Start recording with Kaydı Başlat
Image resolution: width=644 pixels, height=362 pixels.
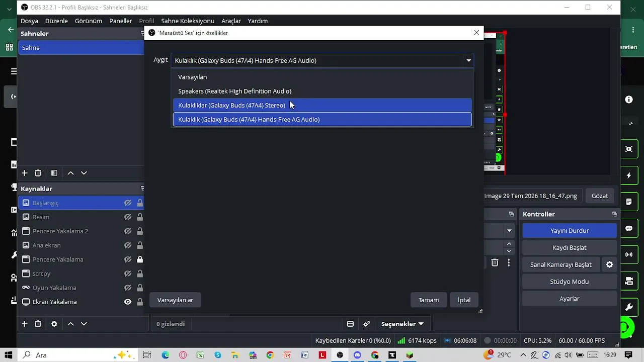(x=570, y=248)
